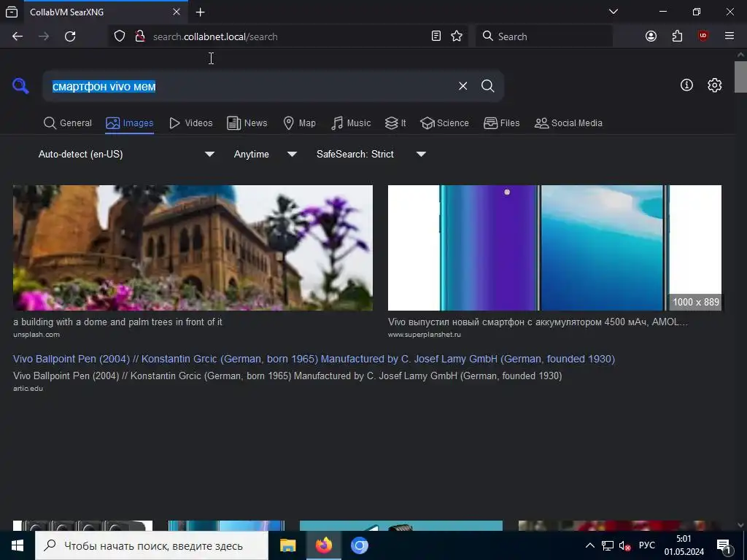Click the caption 'a building with a dome'
This screenshot has height=560, width=747.
point(117,322)
